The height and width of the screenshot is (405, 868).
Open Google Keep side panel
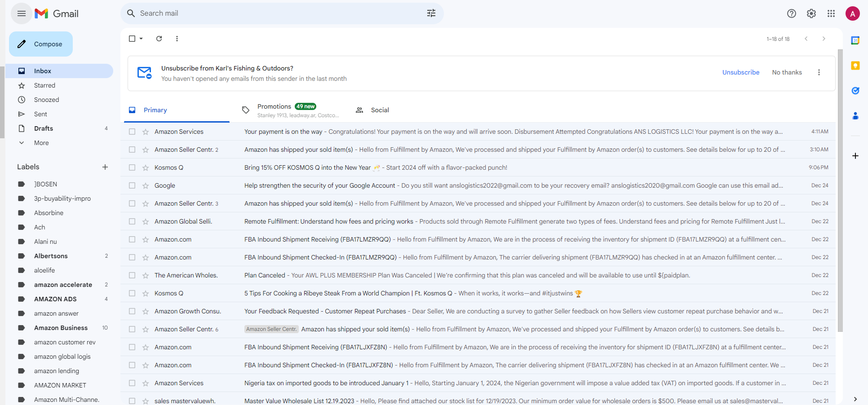point(855,66)
